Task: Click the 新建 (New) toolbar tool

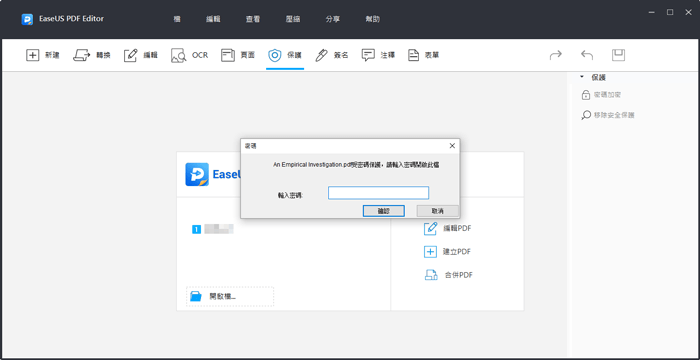Action: pyautogui.click(x=42, y=55)
